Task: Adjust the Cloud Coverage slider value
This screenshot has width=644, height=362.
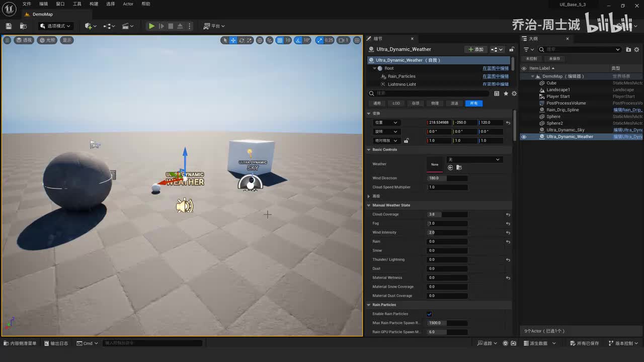Action: coord(447,215)
